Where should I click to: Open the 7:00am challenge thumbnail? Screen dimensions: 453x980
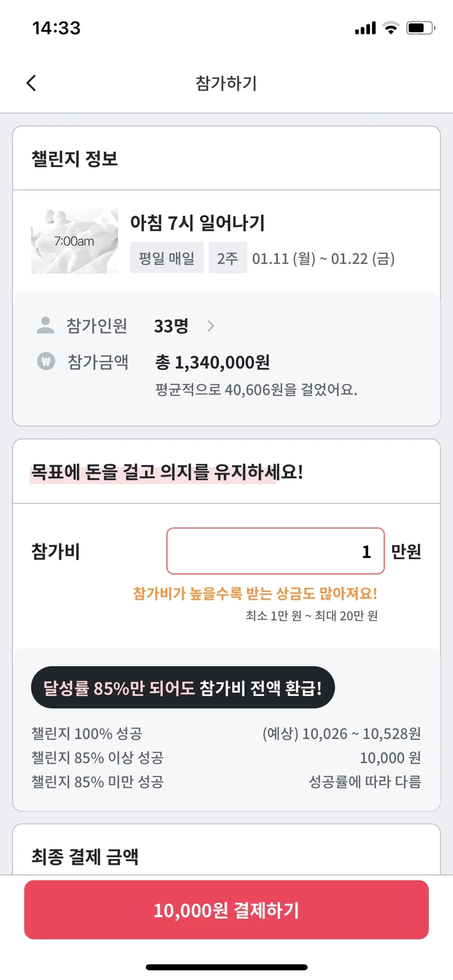click(x=74, y=241)
